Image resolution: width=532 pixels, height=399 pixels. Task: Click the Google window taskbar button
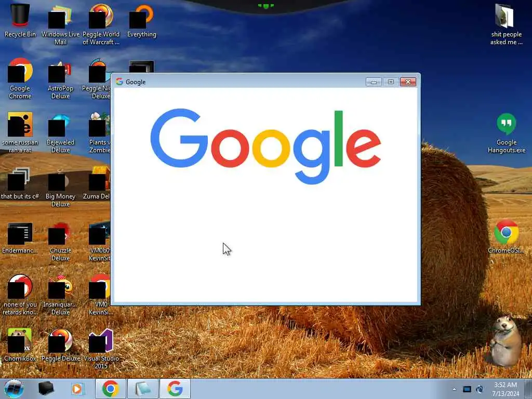pos(175,389)
